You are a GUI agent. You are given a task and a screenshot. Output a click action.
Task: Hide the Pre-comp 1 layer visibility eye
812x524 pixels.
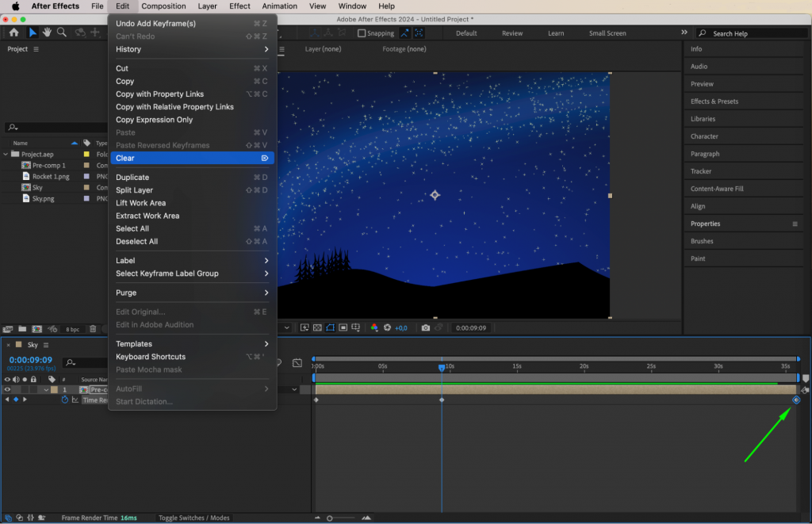tap(6, 389)
